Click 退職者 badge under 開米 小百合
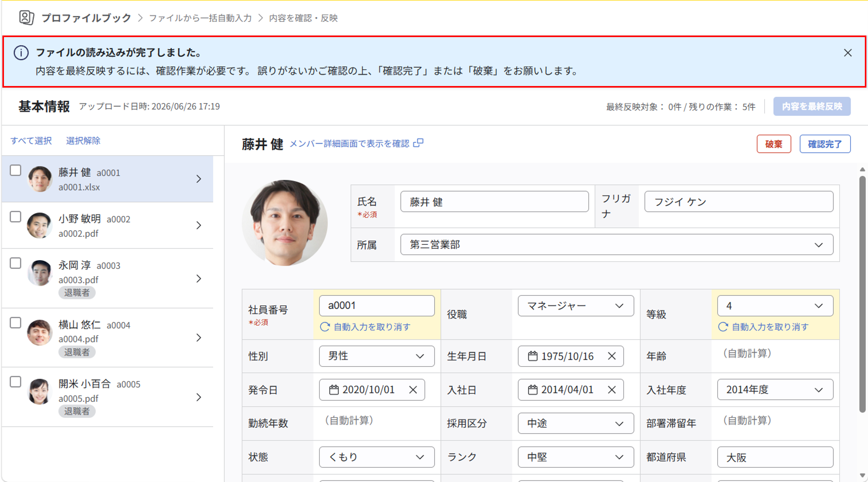868x482 pixels. click(77, 411)
